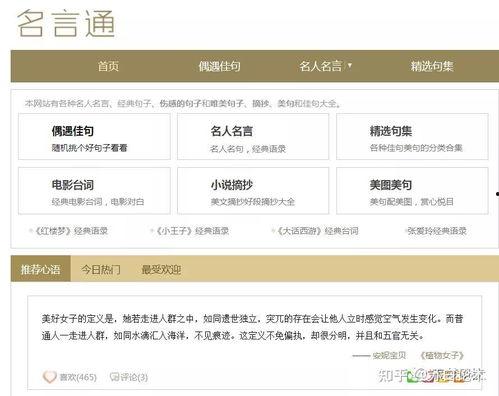Open the 名人名言 category card
The image size is (499, 396).
(253, 137)
